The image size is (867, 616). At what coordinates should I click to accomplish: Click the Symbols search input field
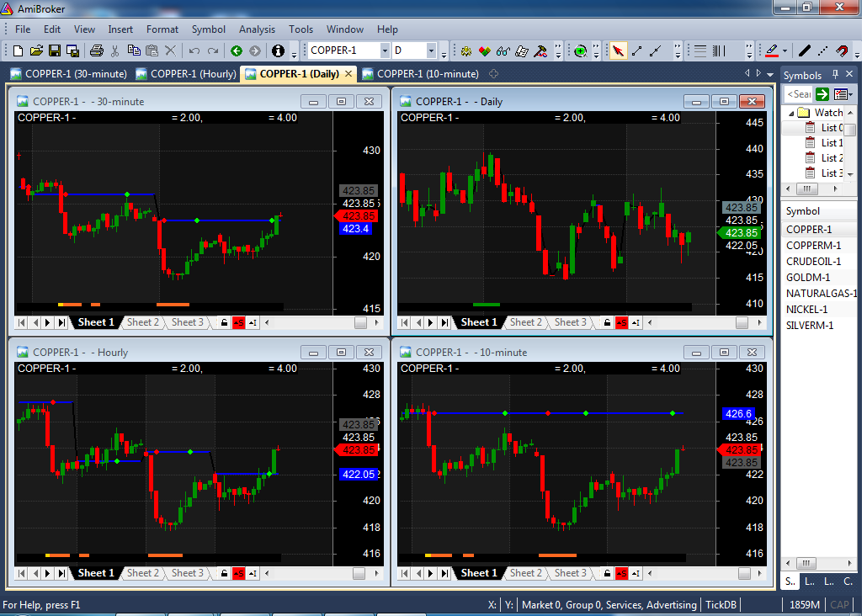click(x=799, y=94)
